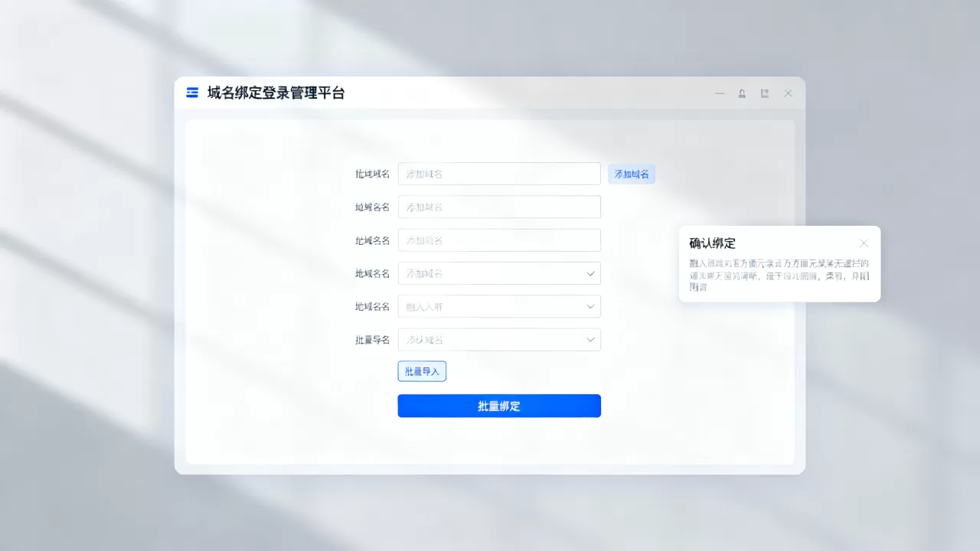Close the 域名绑定登录管理平台 main window
Image resolution: width=980 pixels, height=551 pixels.
point(788,93)
